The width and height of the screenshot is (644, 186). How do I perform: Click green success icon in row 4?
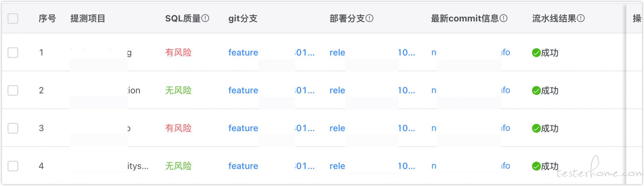pyautogui.click(x=536, y=166)
